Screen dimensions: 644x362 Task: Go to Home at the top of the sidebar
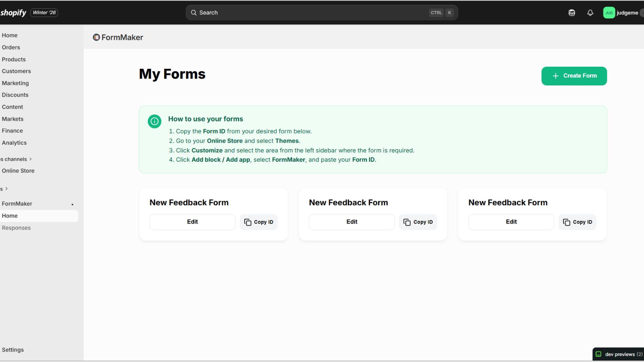pos(10,35)
